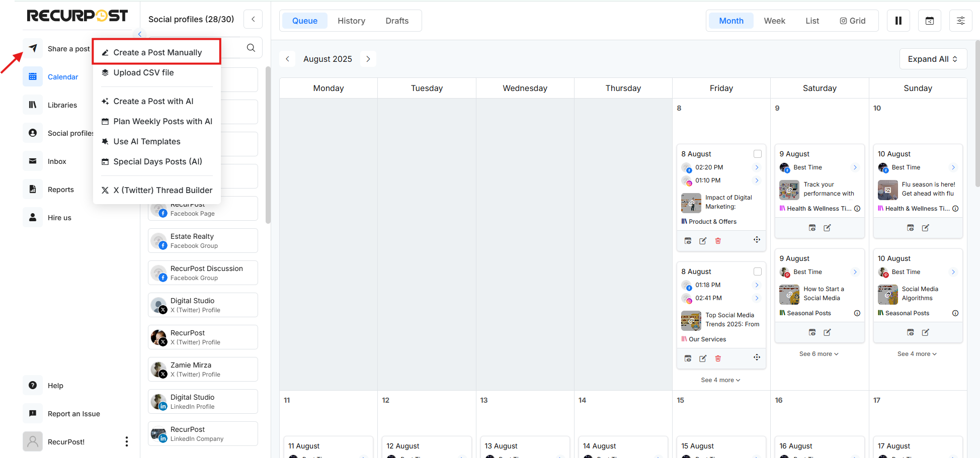The width and height of the screenshot is (980, 458).
Task: Open the Social profiles sidebar icon
Action: click(x=33, y=133)
